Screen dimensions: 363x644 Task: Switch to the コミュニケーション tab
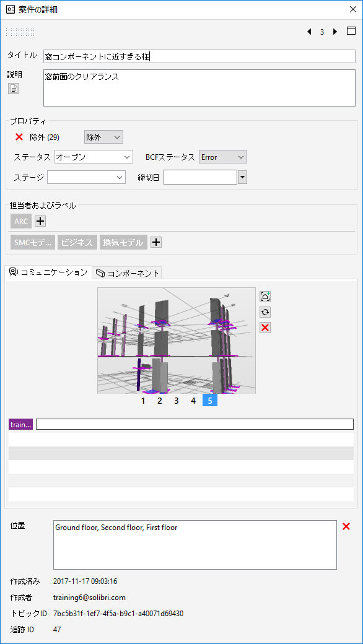pyautogui.click(x=48, y=272)
